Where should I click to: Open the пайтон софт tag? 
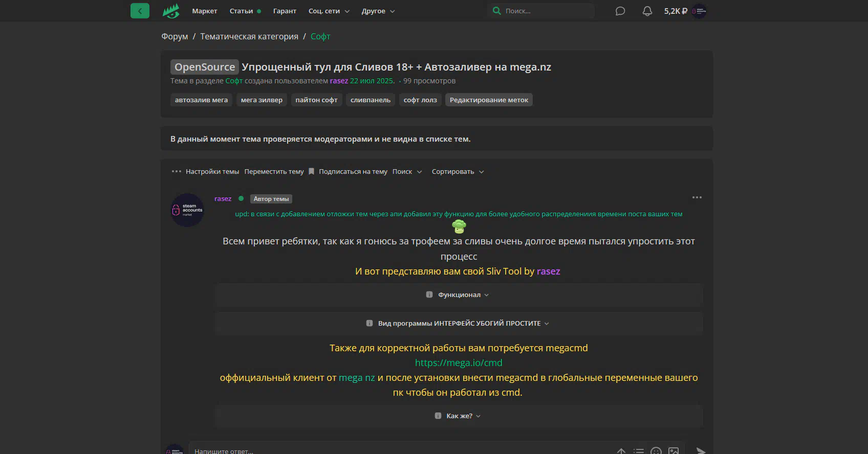click(x=316, y=100)
